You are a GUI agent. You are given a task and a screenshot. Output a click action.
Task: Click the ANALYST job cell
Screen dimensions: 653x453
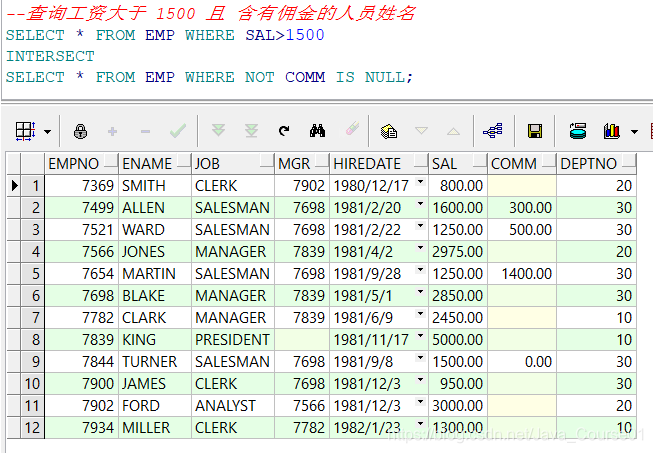click(x=233, y=406)
